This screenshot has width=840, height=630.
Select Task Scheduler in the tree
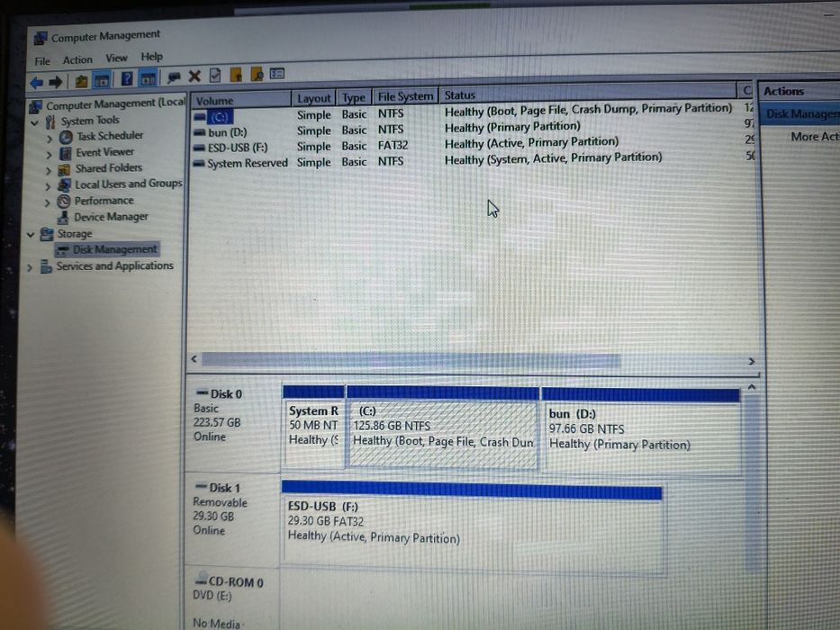point(110,136)
